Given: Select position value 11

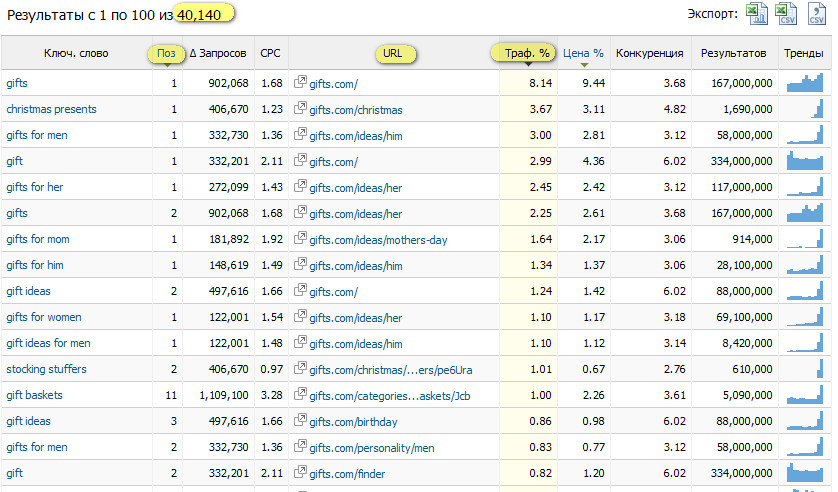Looking at the screenshot, I should (171, 395).
